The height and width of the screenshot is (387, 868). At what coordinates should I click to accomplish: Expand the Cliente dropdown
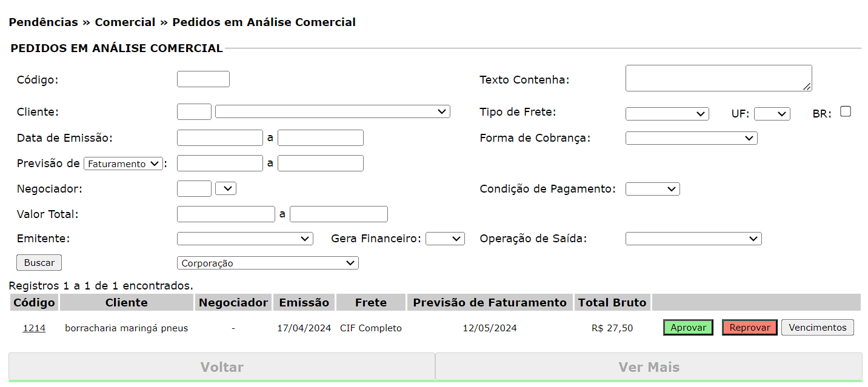(x=332, y=112)
